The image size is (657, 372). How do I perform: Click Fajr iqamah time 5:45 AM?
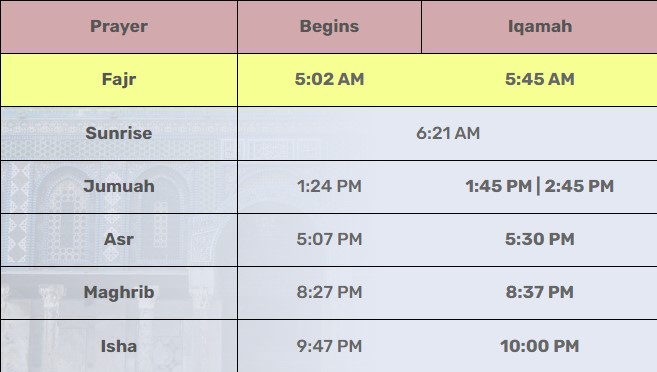(540, 79)
